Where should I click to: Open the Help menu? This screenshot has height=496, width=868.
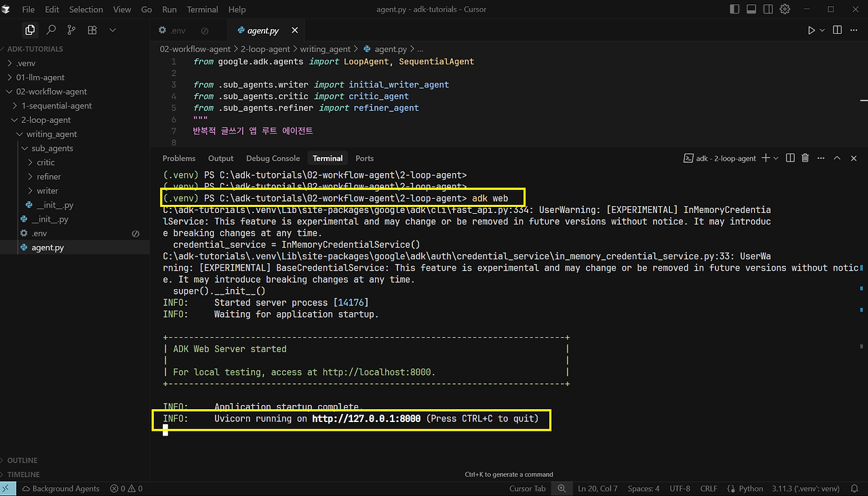pos(237,9)
